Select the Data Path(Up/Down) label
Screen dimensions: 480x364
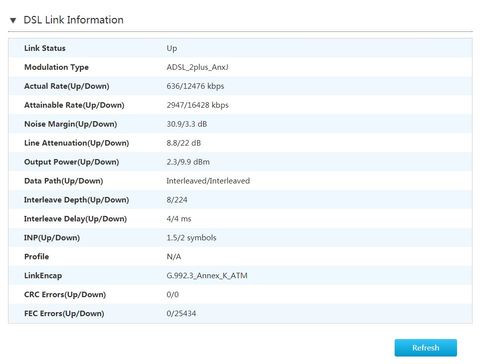coord(63,181)
